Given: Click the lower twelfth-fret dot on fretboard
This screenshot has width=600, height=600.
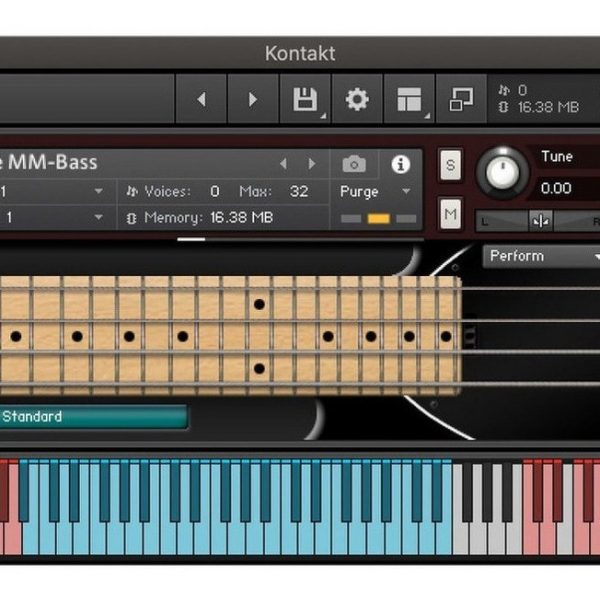Looking at the screenshot, I should (259, 368).
